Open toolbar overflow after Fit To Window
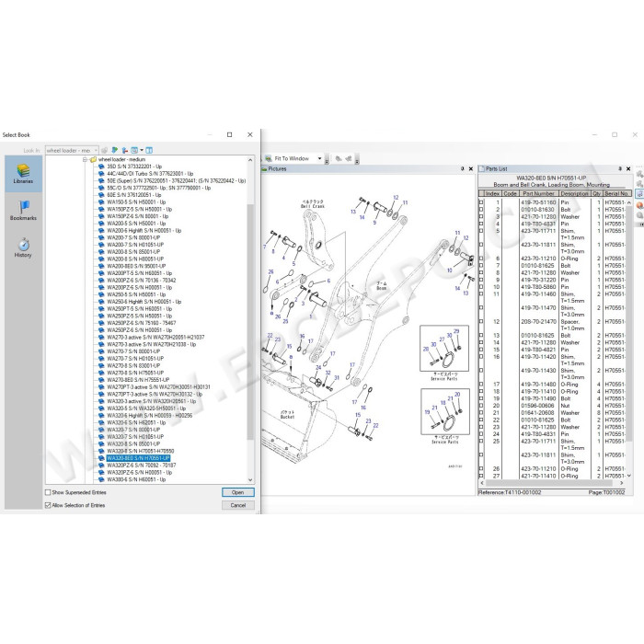The width and height of the screenshot is (644, 644). [x=327, y=161]
